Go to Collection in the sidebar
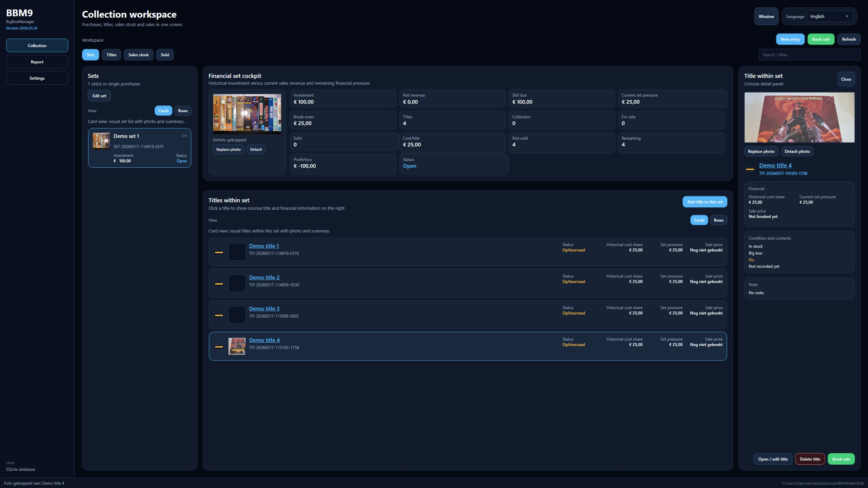The height and width of the screenshot is (488, 868). pyautogui.click(x=37, y=45)
